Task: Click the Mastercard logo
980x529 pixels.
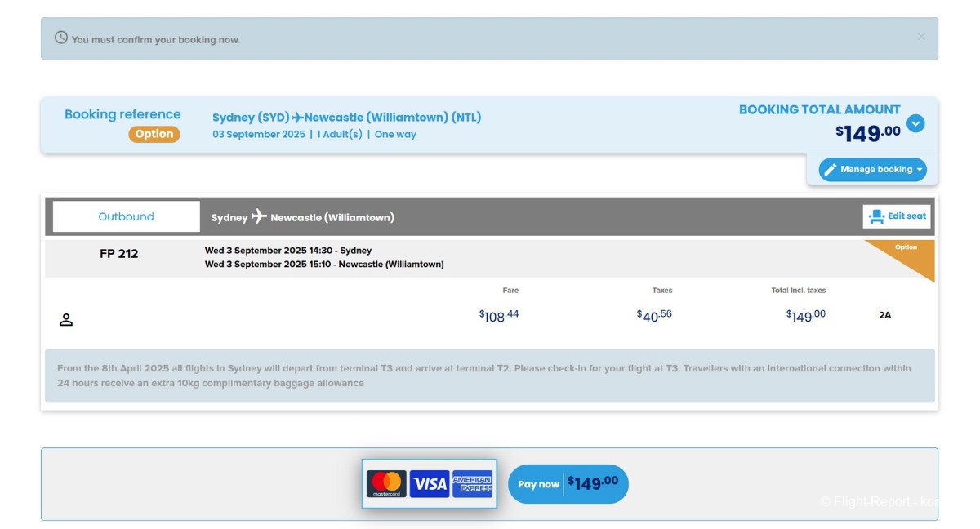Action: pos(386,484)
